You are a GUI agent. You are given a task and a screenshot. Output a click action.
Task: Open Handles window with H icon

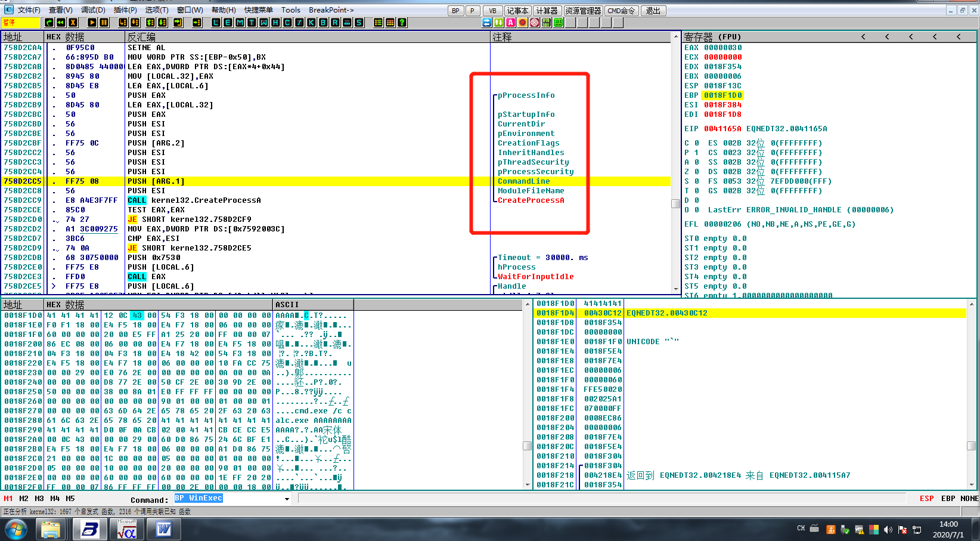pyautogui.click(x=275, y=23)
